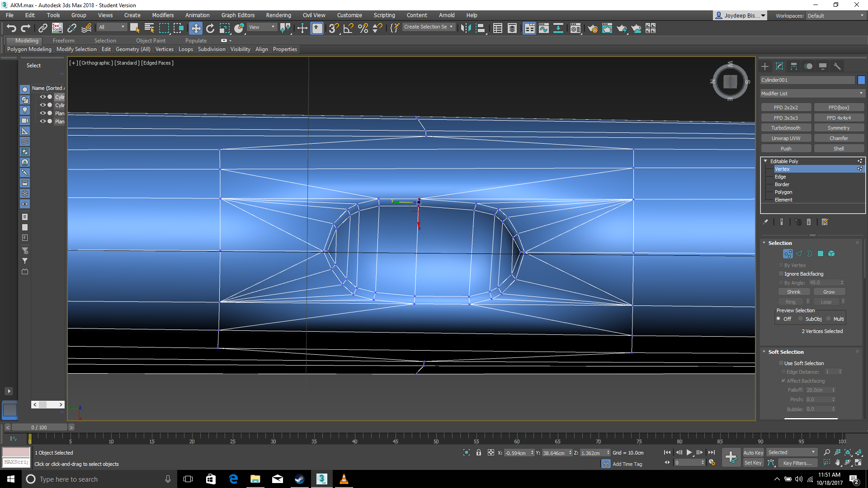Switch to the Freeform ribbon tab
Screen dimensions: 868x488
(63, 40)
